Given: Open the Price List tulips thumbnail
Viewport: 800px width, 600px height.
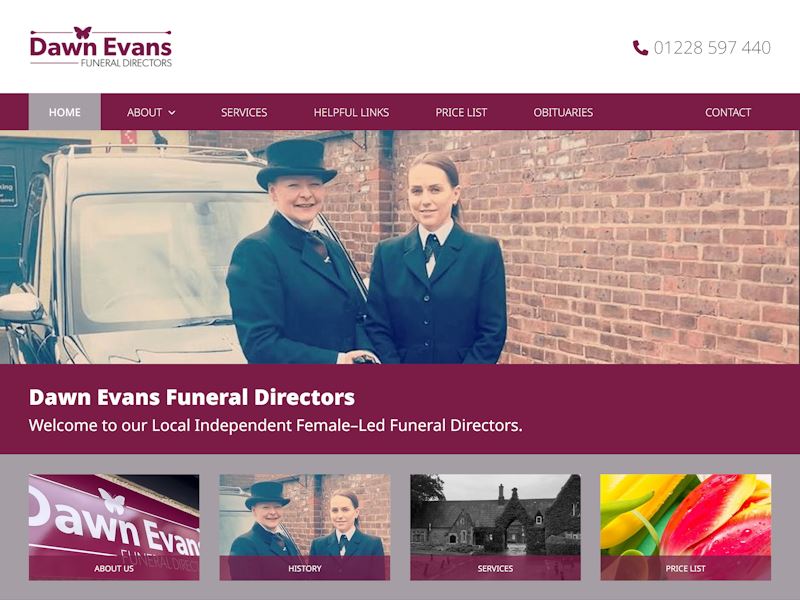Looking at the screenshot, I should (x=686, y=527).
